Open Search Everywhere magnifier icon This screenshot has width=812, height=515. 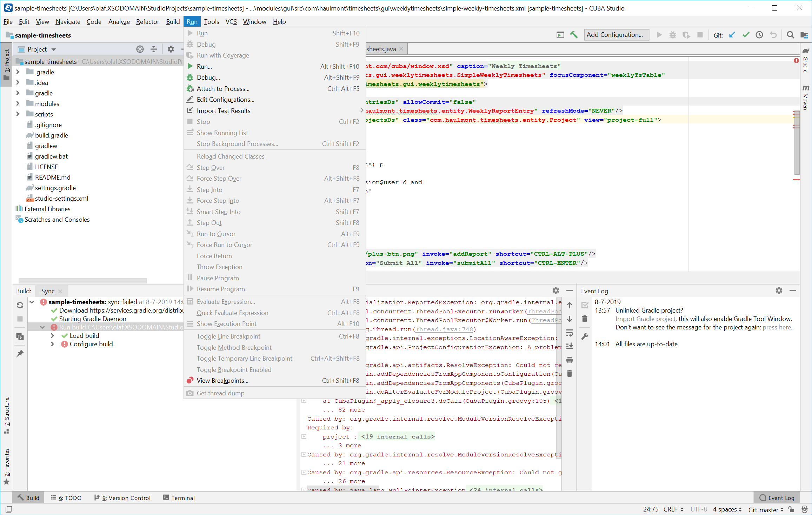[790, 35]
